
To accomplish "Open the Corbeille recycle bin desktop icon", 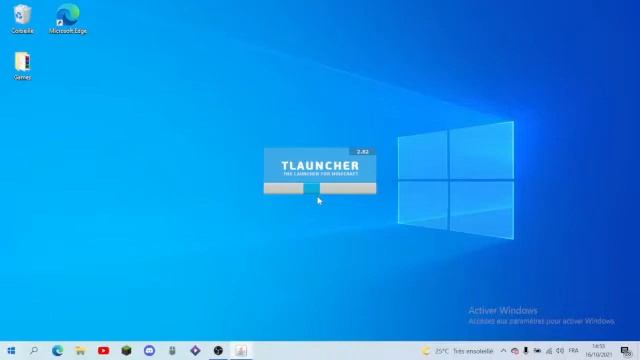I will [22, 19].
